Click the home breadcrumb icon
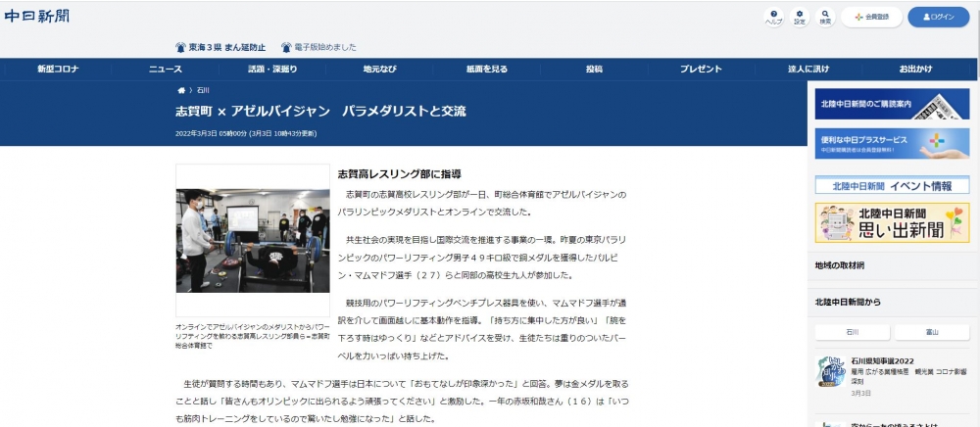 181,90
